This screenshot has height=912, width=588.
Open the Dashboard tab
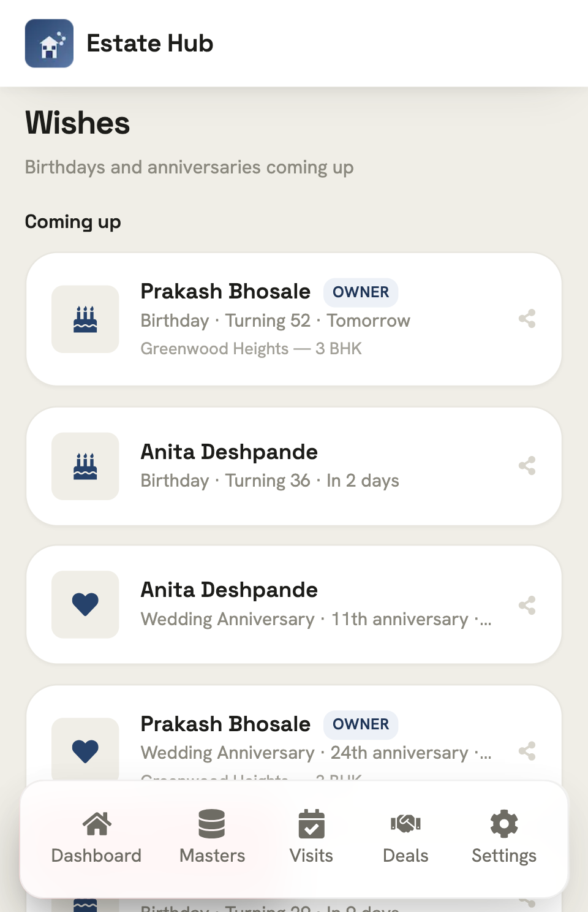coord(96,837)
